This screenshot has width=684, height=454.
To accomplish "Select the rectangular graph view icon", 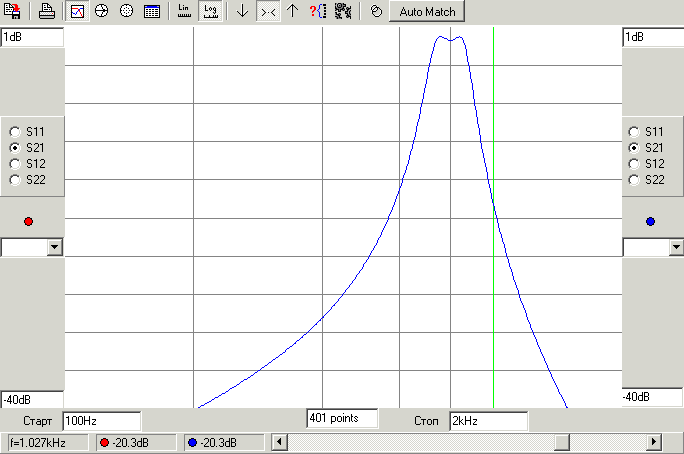I will pyautogui.click(x=77, y=11).
